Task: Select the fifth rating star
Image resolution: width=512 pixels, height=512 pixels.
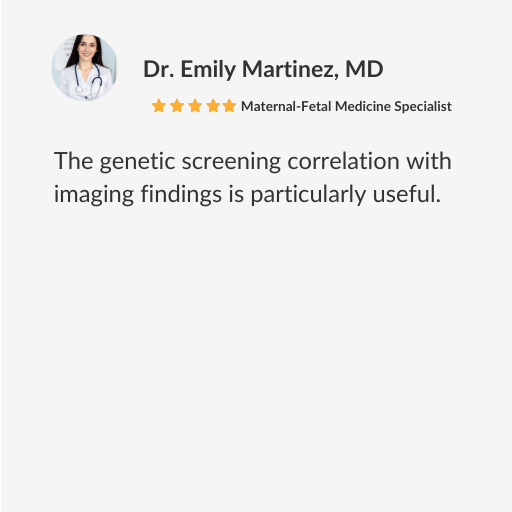Action: (x=229, y=106)
